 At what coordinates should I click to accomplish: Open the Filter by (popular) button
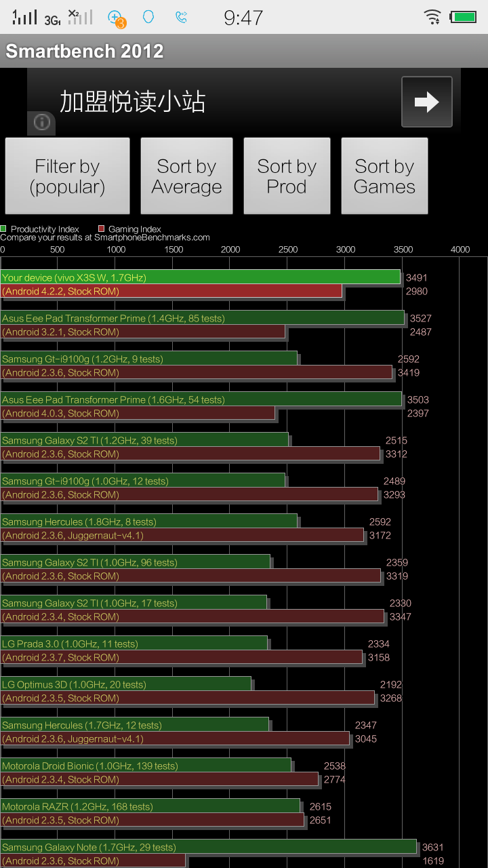coord(67,176)
